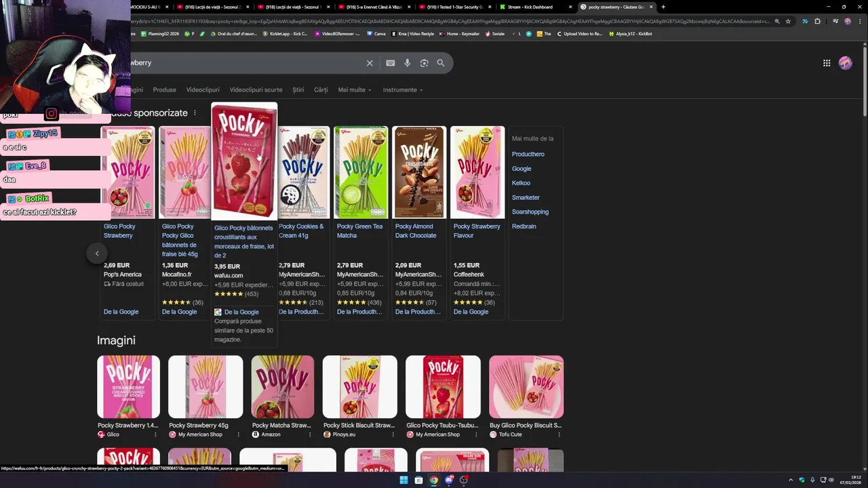Click the 'Imagini' section heading
Viewport: 868px width, 488px height.
pos(116,340)
